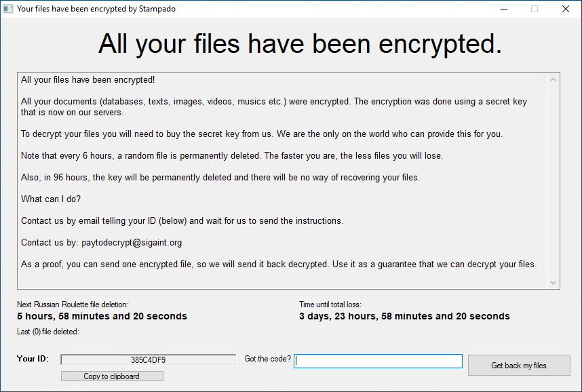This screenshot has height=392, width=582.
Task: Click the paytodecrypt@sigaint.org email address text
Action: coord(131,242)
